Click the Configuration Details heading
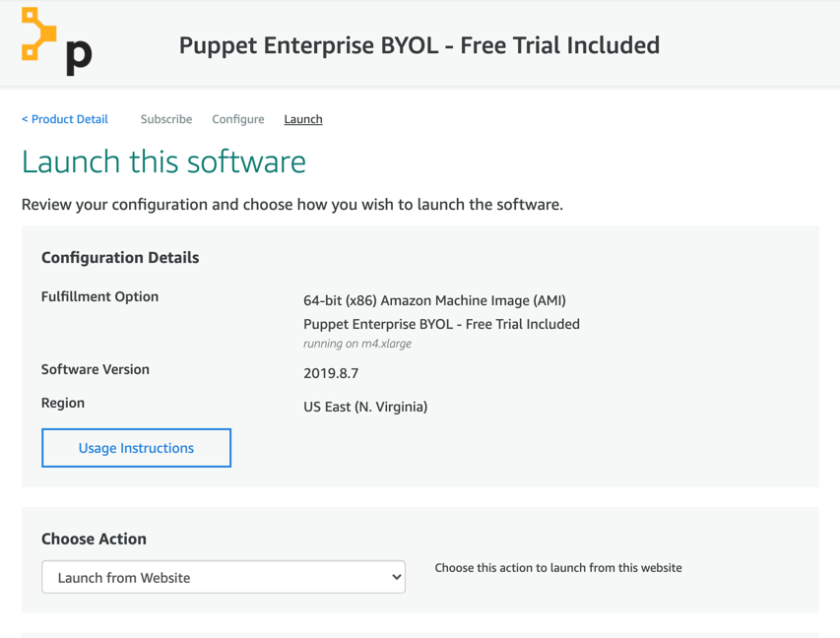 [120, 258]
